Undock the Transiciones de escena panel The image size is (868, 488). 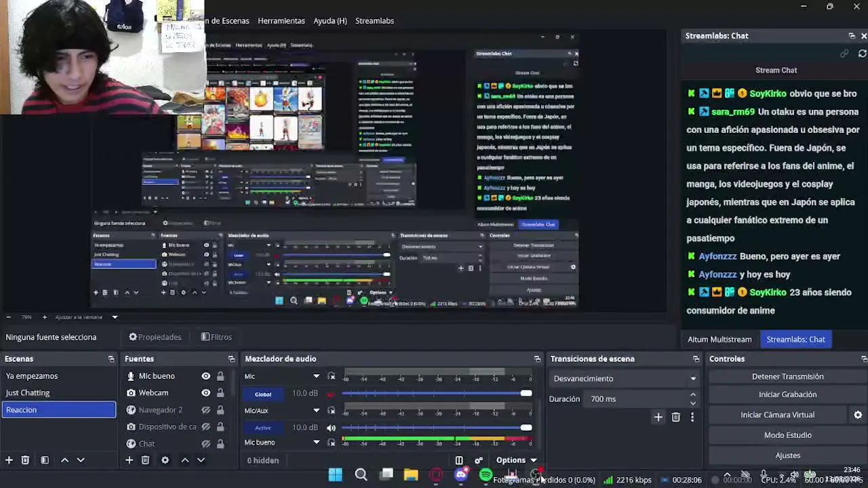click(696, 359)
